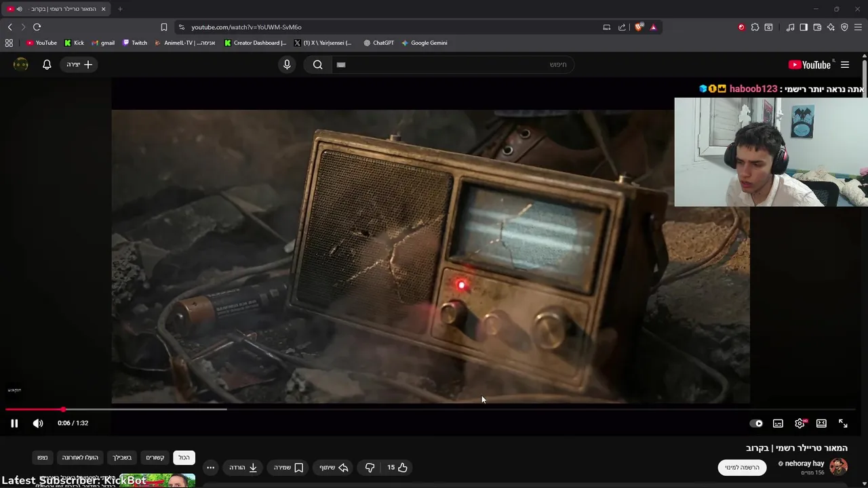Open the YouTube account avatar menu
The height and width of the screenshot is (488, 868).
point(21,64)
